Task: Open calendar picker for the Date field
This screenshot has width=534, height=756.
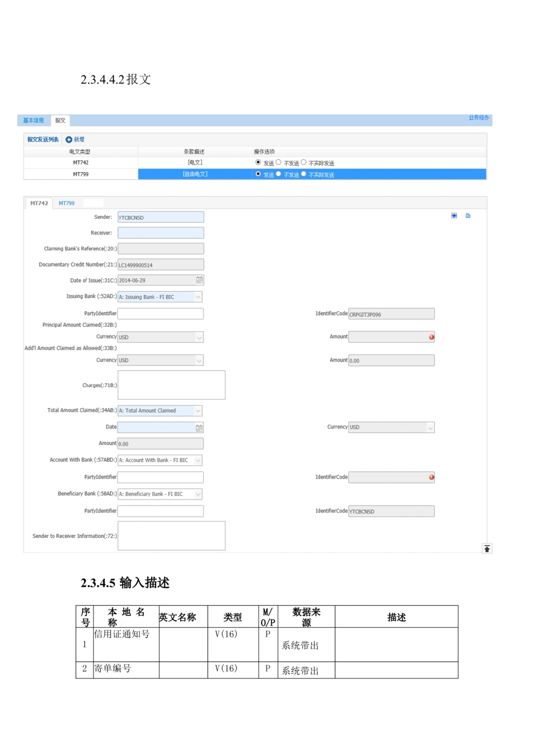Action: coord(198,427)
